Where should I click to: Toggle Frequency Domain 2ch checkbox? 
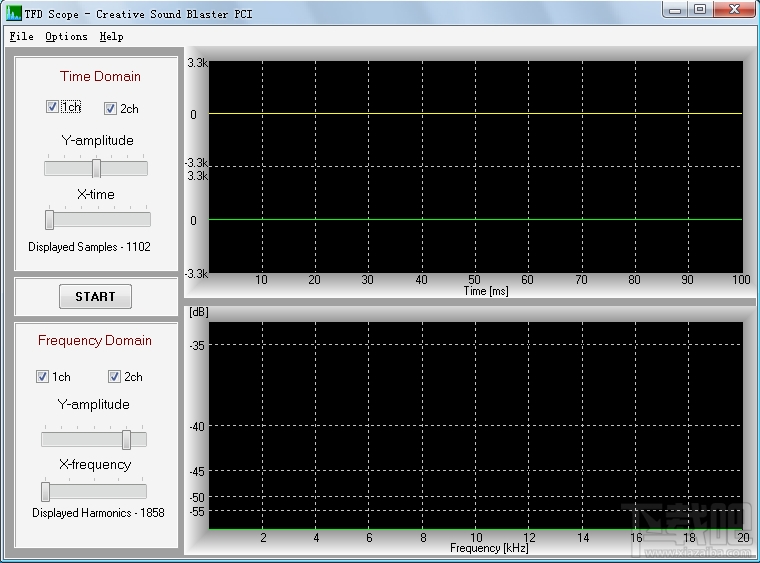(x=114, y=376)
